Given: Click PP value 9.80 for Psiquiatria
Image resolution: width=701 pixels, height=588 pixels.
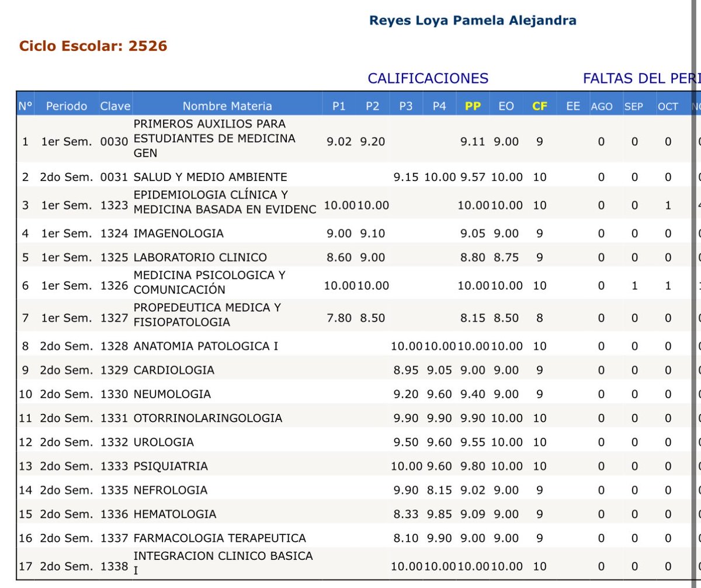Looking at the screenshot, I should coord(473,466).
